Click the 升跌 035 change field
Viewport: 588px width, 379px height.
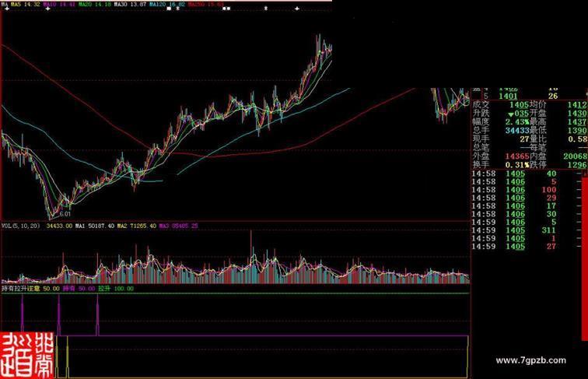coord(501,114)
